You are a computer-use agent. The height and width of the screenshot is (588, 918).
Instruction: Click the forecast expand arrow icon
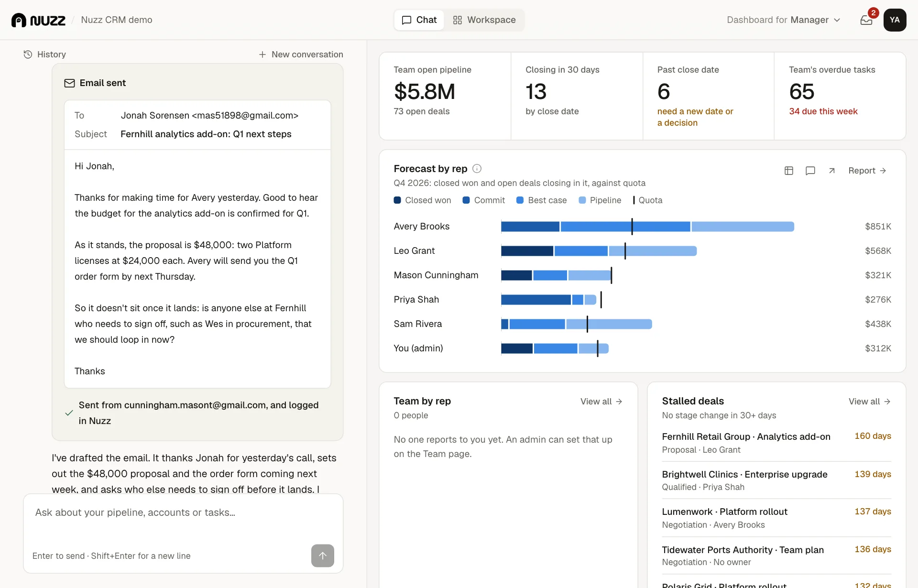[831, 171]
